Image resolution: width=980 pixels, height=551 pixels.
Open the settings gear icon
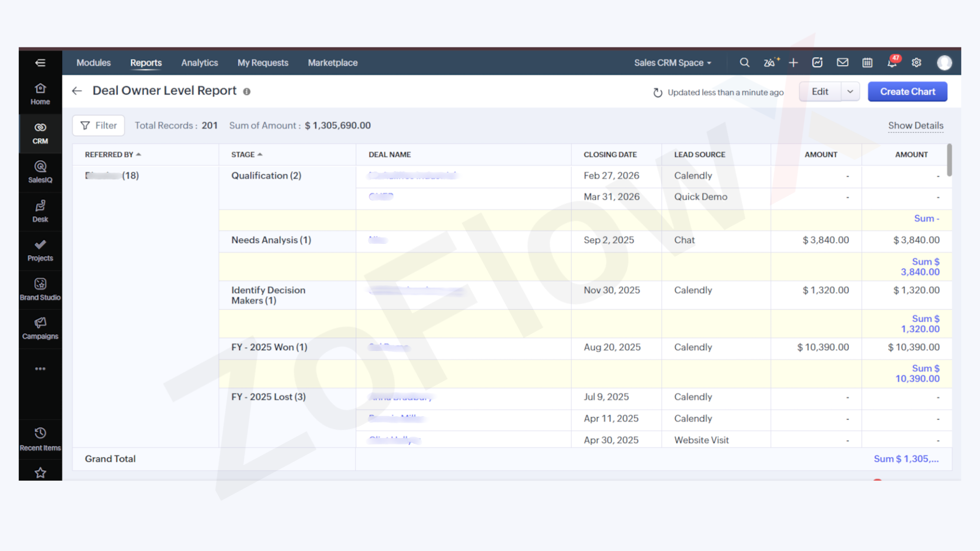(917, 63)
